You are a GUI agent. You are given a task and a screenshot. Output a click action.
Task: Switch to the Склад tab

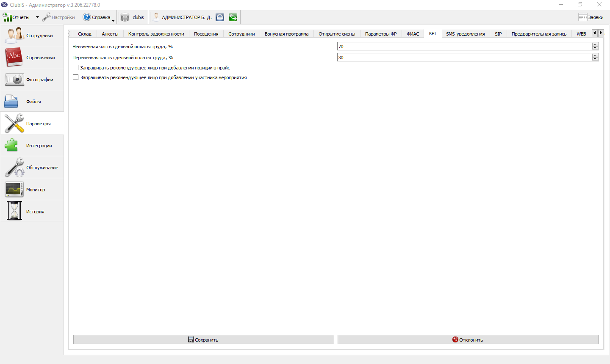[85, 34]
